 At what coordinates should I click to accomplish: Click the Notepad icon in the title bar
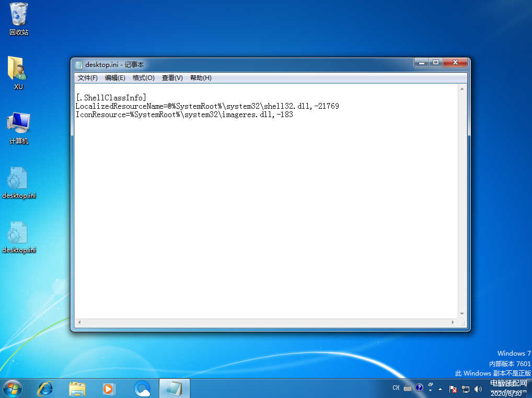[79, 64]
